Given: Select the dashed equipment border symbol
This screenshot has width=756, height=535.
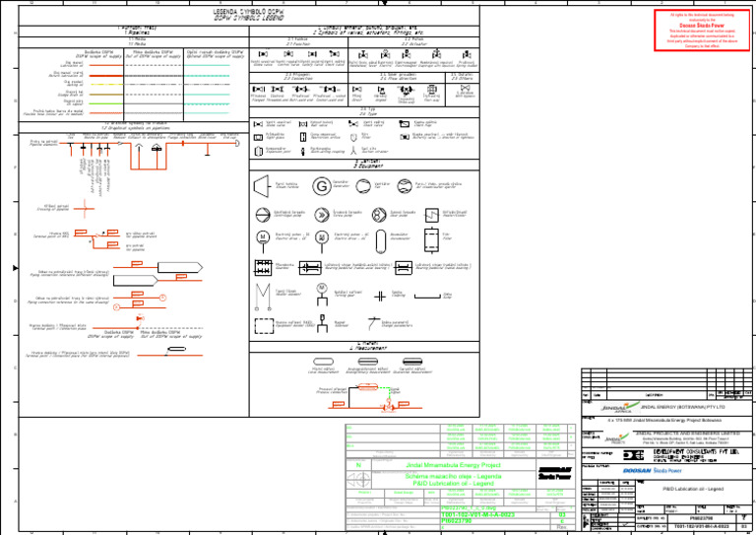Looking at the screenshot, I should [264, 326].
